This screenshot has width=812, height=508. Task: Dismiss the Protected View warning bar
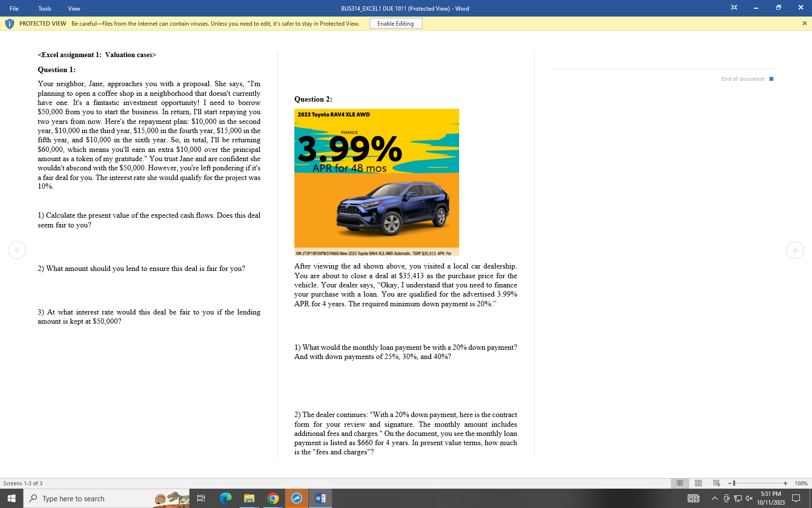pyautogui.click(x=804, y=23)
